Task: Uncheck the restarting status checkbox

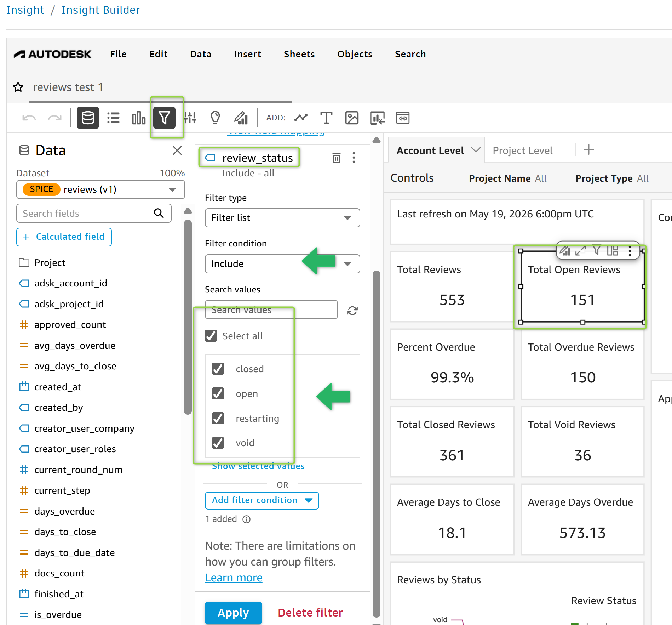Action: (x=218, y=418)
